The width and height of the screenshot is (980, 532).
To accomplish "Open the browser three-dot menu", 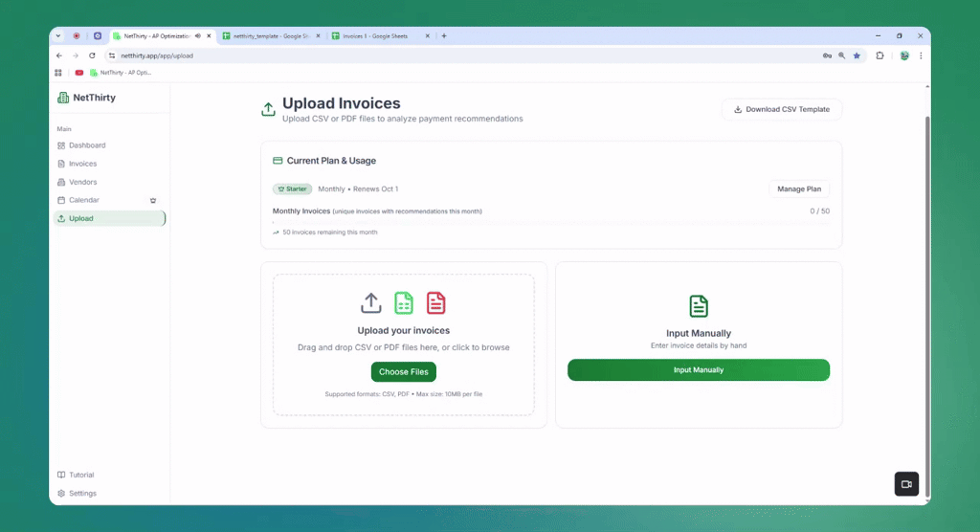I will tap(921, 55).
